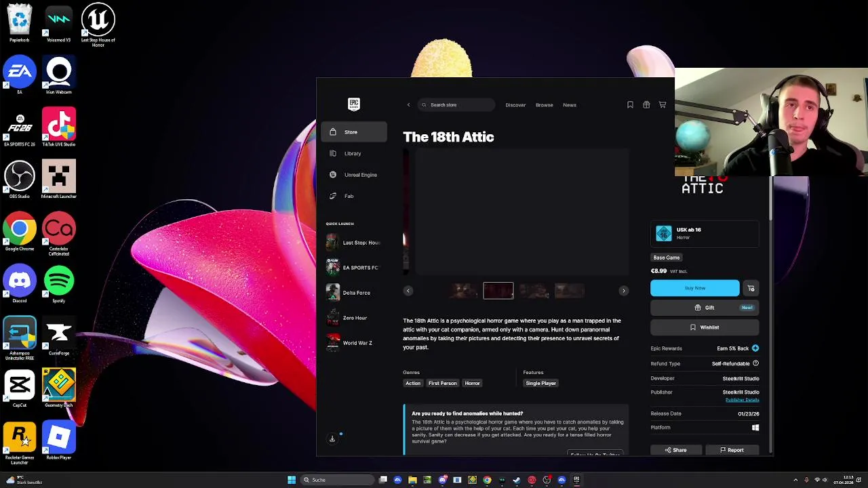The height and width of the screenshot is (488, 868).
Task: Go to previous screenshot with carousel left arrow
Action: [x=408, y=291]
